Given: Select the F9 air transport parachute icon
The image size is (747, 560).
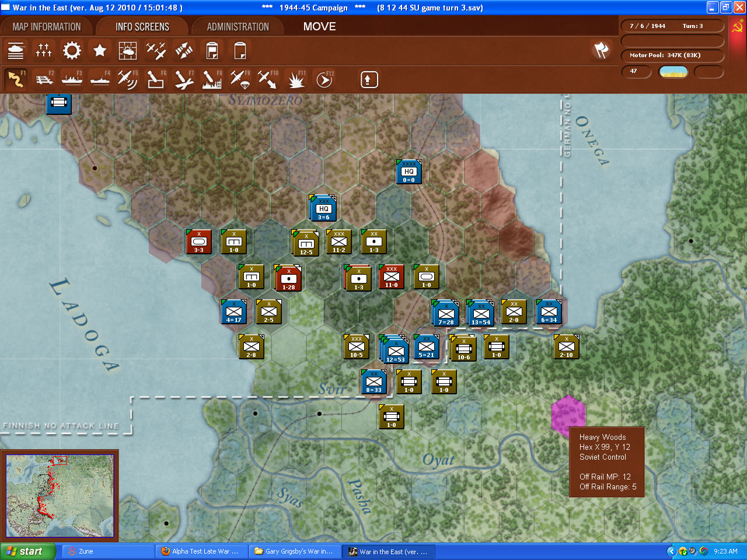Looking at the screenshot, I should (240, 79).
